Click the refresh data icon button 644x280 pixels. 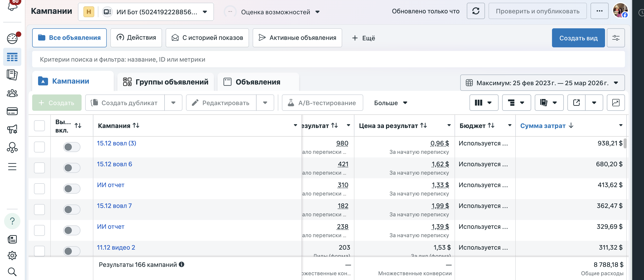coord(476,11)
